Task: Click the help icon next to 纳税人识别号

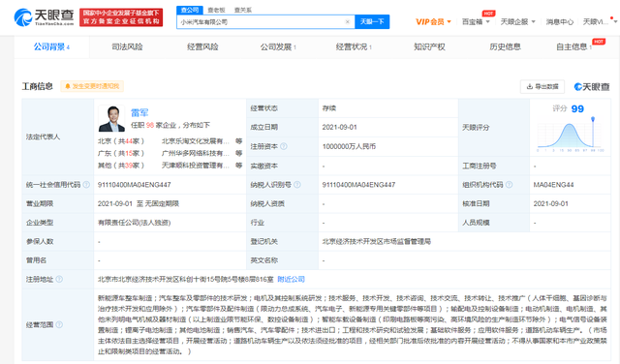Action: (x=297, y=185)
